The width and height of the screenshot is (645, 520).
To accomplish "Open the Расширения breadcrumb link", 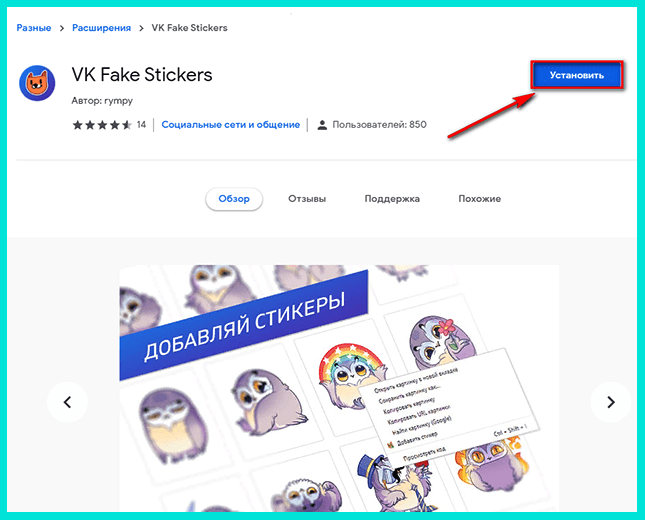I will [101, 28].
